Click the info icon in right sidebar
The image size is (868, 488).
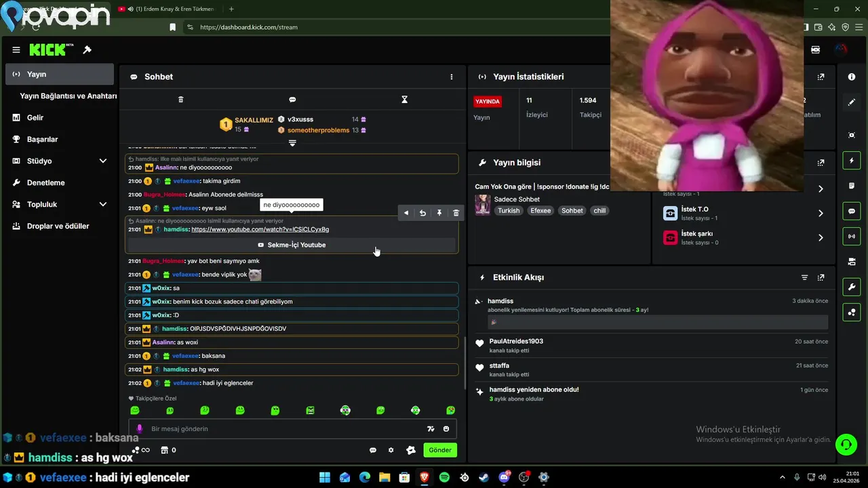(852, 77)
